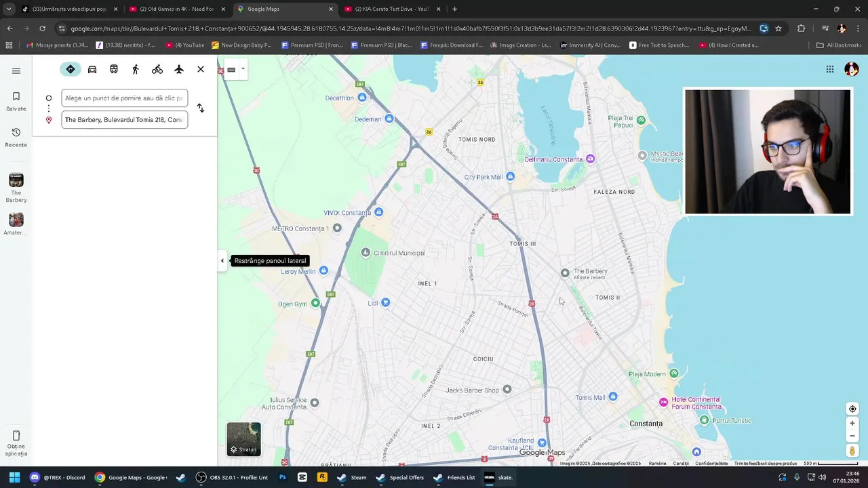Bookmark this page star
The height and width of the screenshot is (488, 868).
coord(778,28)
